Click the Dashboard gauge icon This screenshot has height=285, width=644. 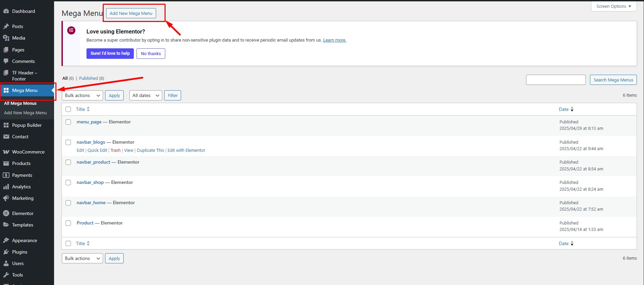[x=6, y=11]
